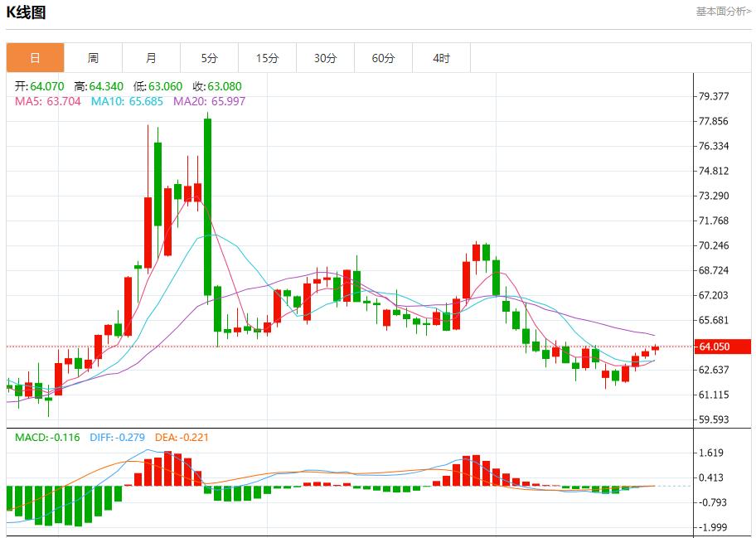Click the K线图 chart title
The image size is (756, 538).
[x=26, y=12]
